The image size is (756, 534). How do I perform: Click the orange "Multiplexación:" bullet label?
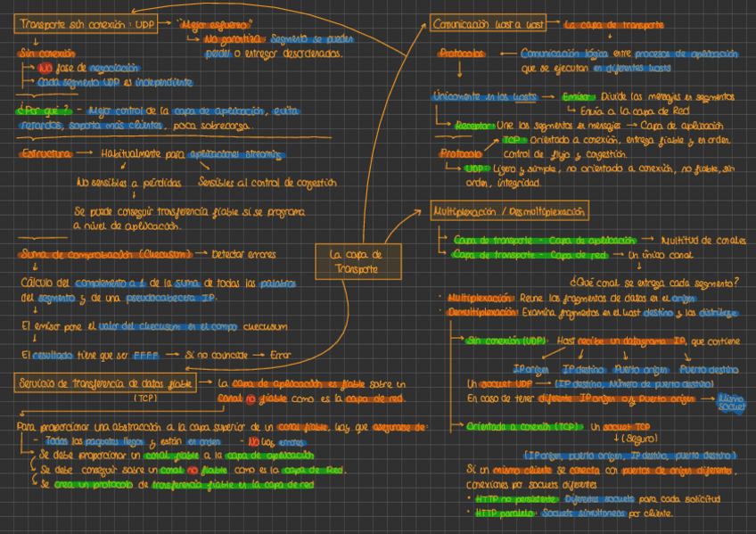point(480,298)
